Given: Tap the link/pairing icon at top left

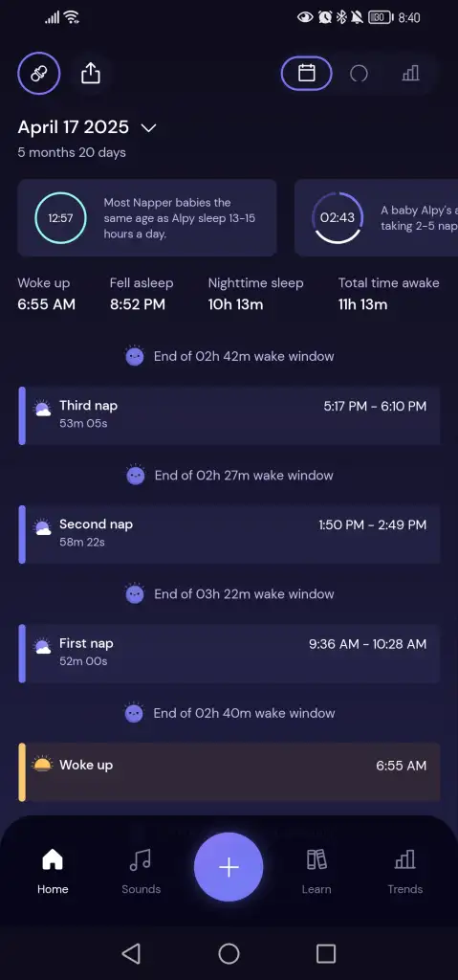Looking at the screenshot, I should 39,74.
